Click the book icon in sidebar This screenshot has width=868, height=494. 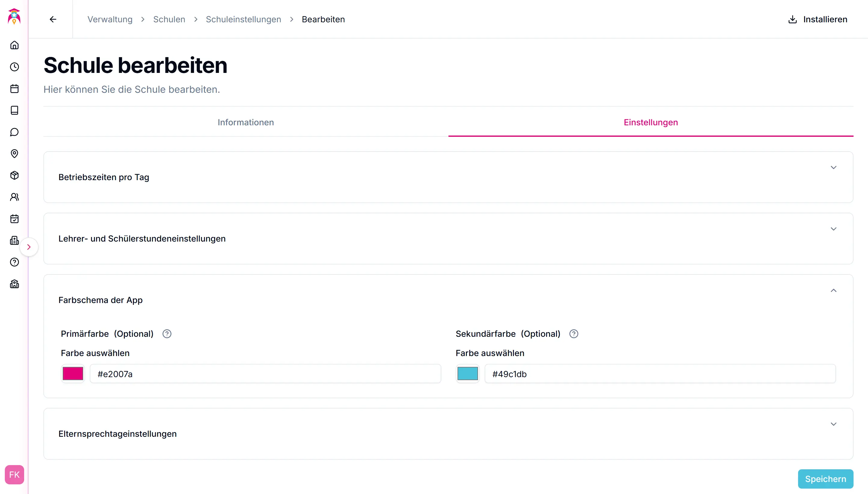(x=14, y=110)
